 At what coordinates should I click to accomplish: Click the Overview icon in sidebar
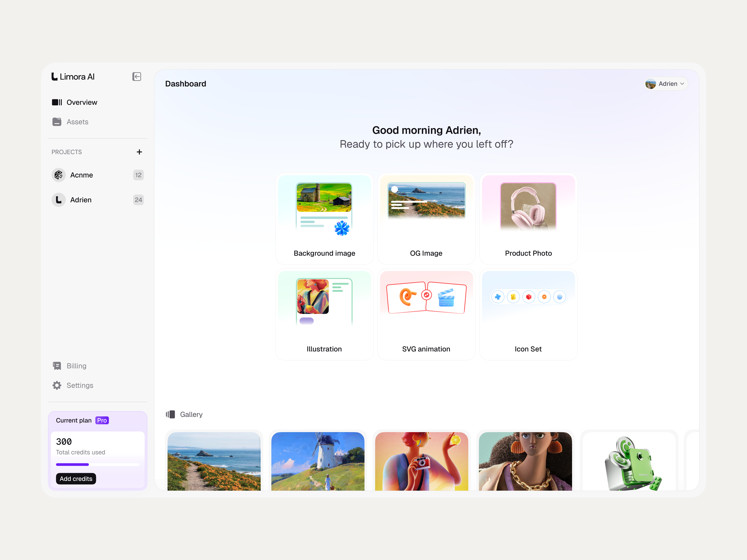pyautogui.click(x=57, y=102)
